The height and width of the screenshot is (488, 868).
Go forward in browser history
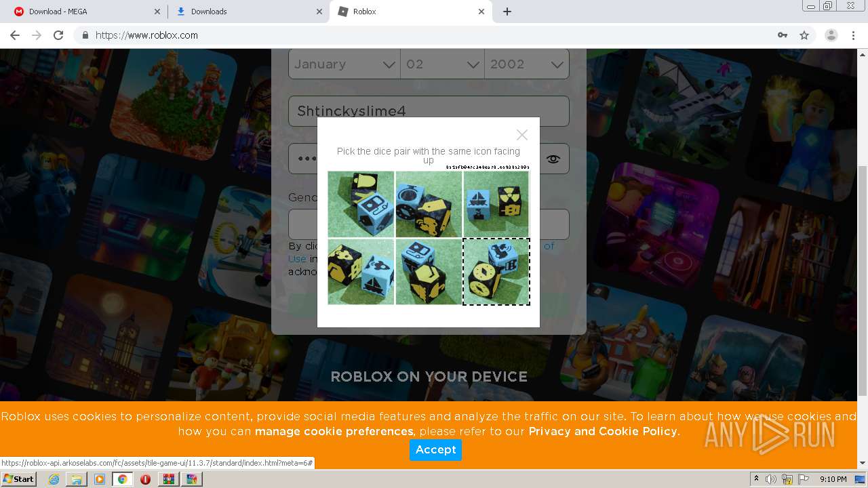click(x=37, y=35)
